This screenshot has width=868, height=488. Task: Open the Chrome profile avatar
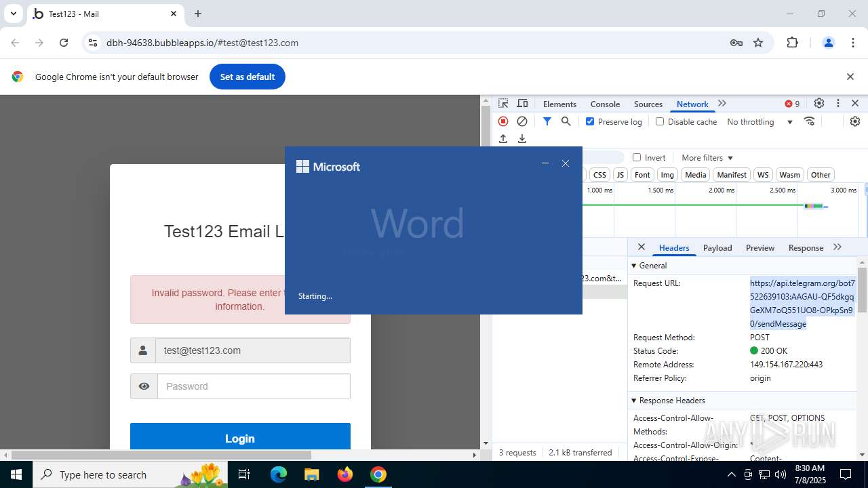828,43
